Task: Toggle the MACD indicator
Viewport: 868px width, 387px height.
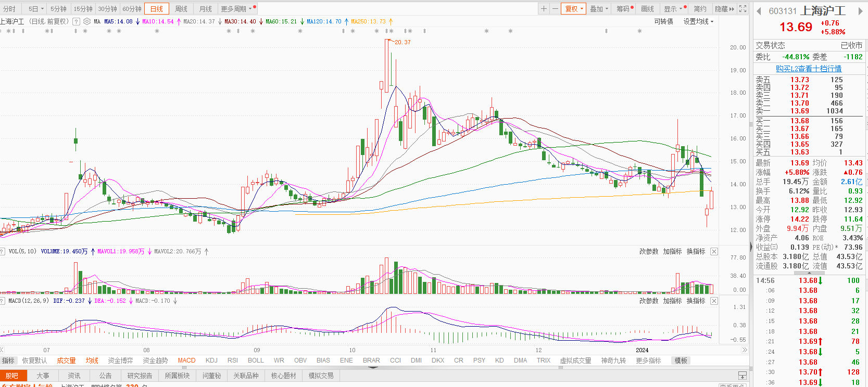Action: (x=186, y=360)
